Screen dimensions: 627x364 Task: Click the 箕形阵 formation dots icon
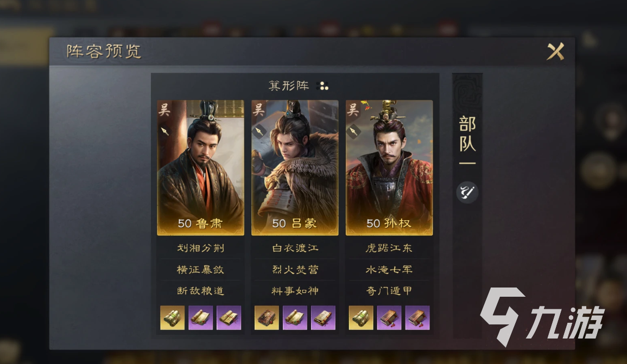click(x=322, y=86)
